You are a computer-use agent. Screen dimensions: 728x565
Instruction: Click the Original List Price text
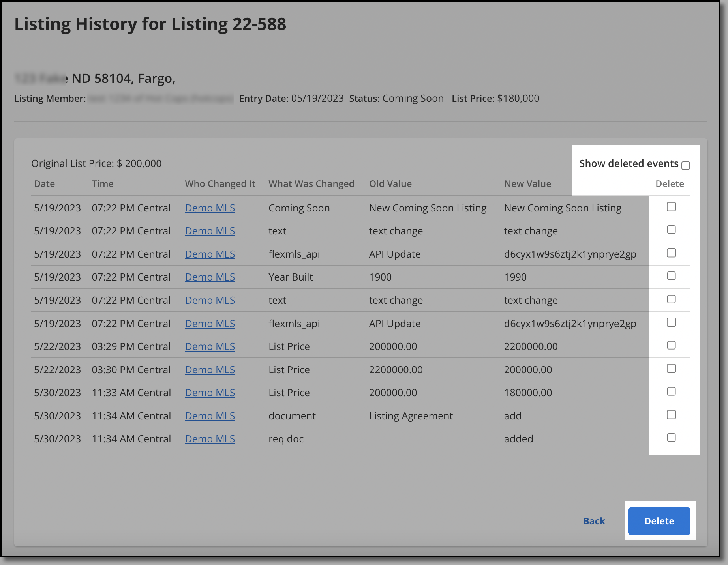coord(96,163)
